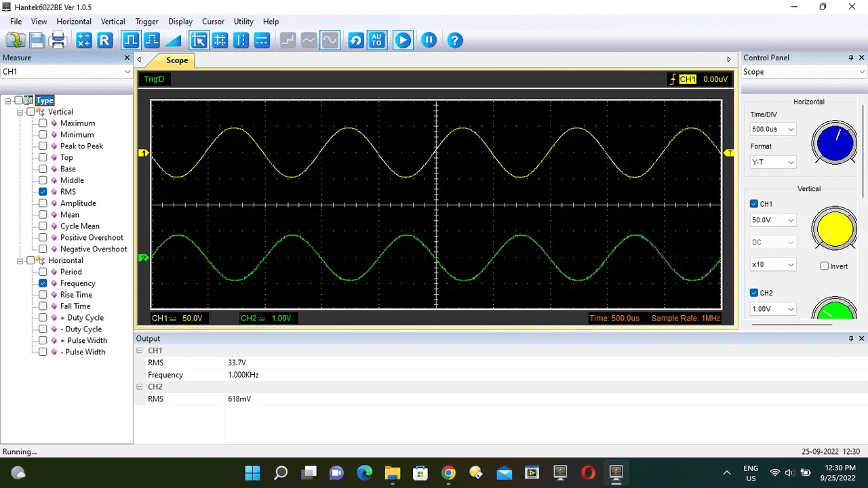Open the CH1 x10 probe dropdown
Screen dimensions: 868x488
tap(772, 265)
